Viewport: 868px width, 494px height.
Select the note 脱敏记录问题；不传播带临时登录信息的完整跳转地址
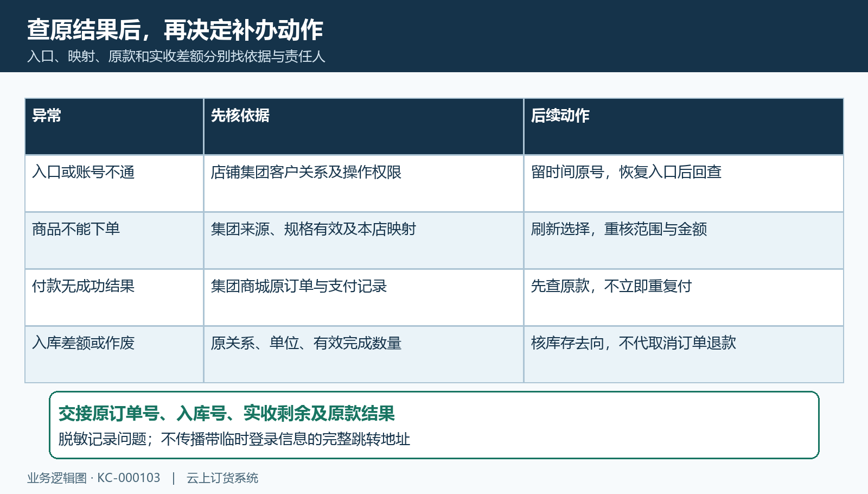234,439
